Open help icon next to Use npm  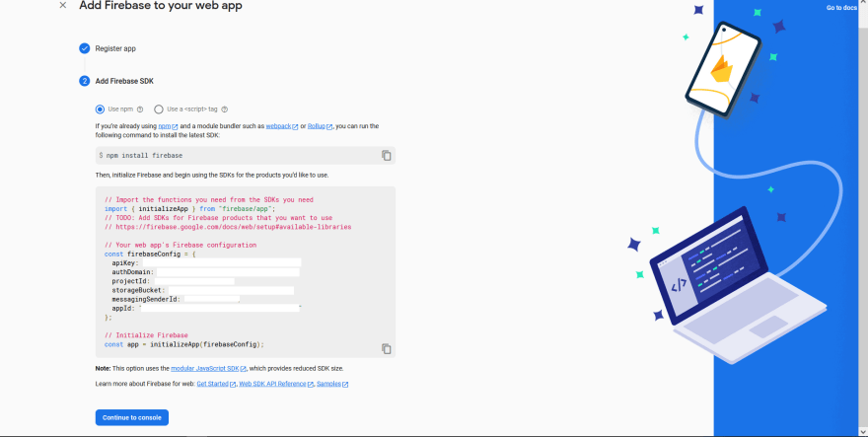click(140, 109)
